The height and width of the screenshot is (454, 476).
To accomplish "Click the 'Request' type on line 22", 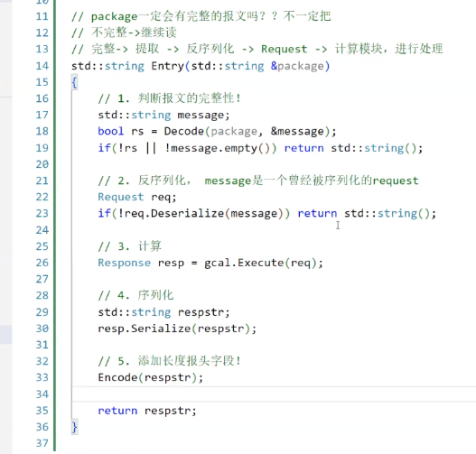I will [120, 197].
